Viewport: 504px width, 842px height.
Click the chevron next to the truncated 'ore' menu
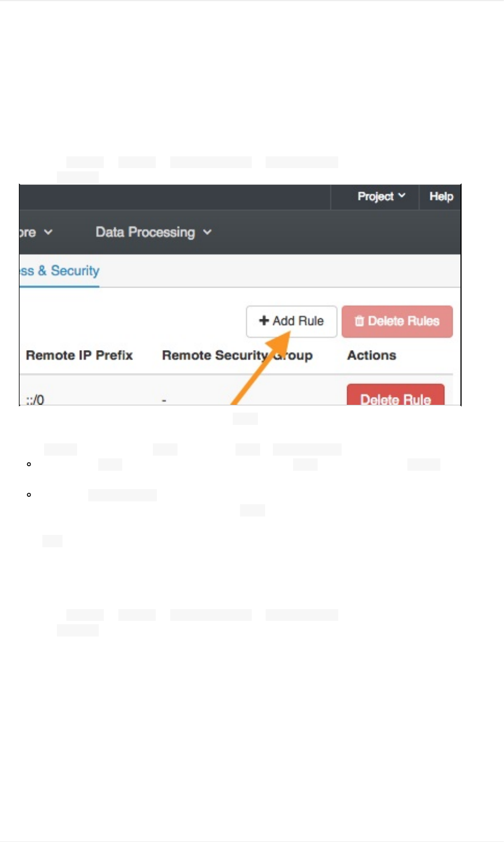tap(49, 232)
